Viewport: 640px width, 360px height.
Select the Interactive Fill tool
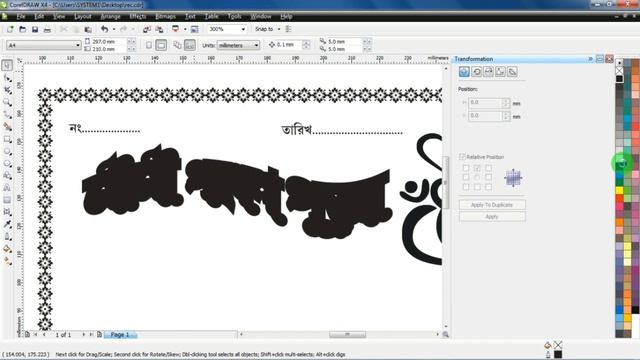click(7, 261)
